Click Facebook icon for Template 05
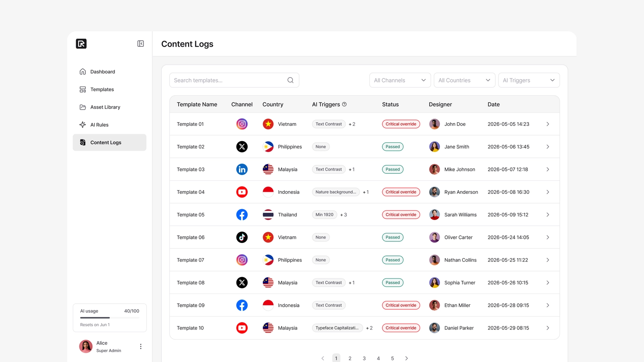Viewport: 644px width, 362px height. click(x=242, y=215)
